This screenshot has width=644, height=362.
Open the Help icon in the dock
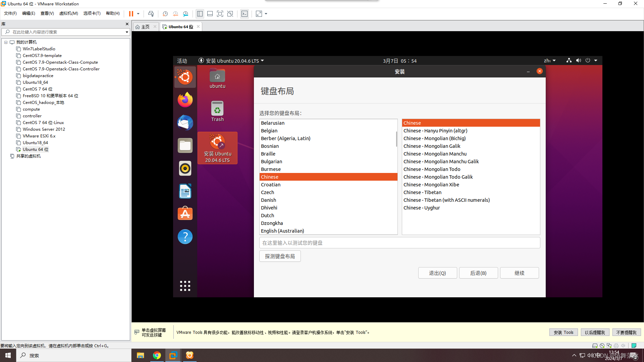(x=185, y=237)
